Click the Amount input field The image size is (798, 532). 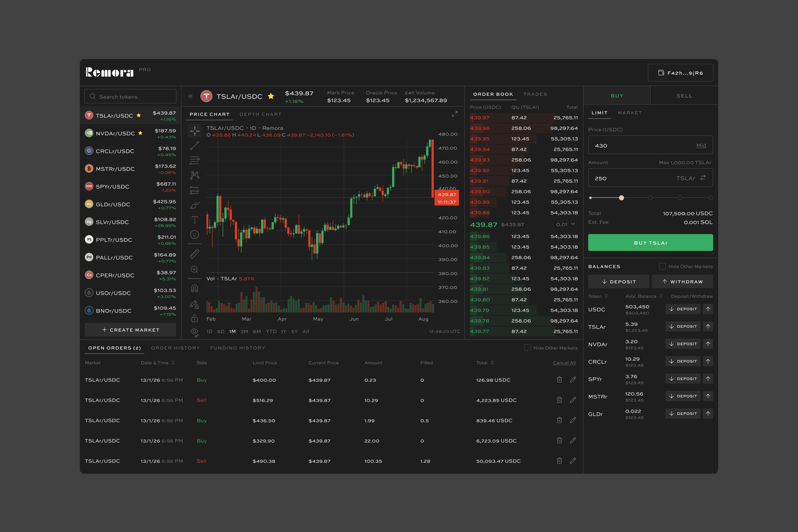point(650,178)
